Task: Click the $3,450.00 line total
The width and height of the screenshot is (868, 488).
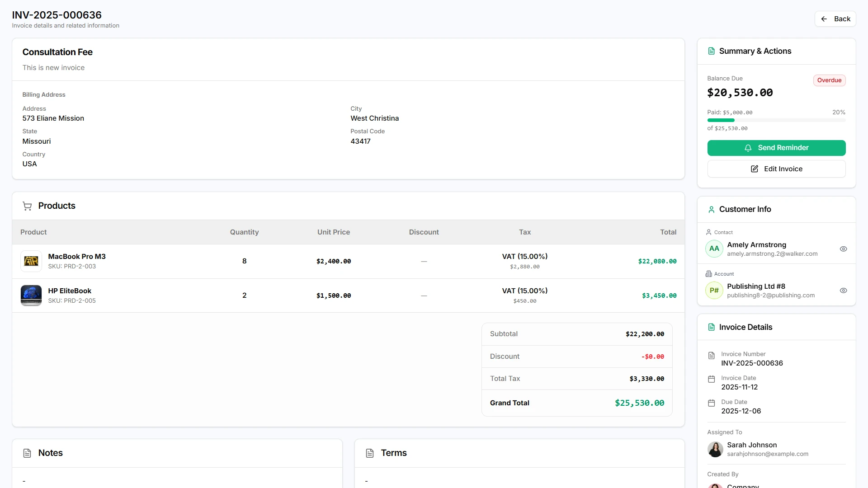Action: 659,296
